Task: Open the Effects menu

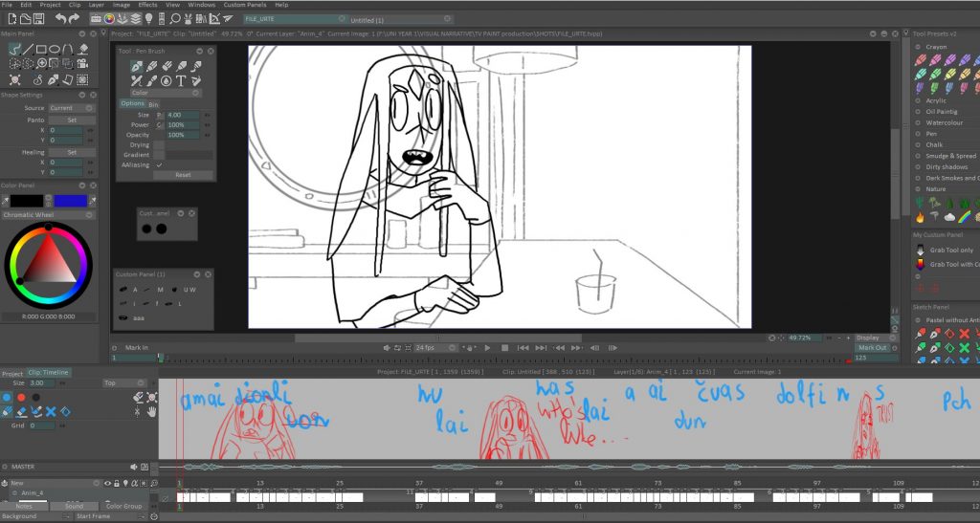Action: (x=147, y=5)
